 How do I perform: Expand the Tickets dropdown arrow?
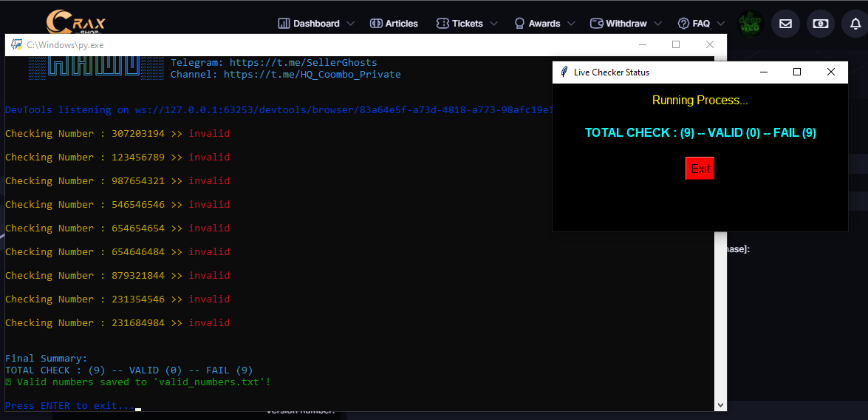point(494,24)
